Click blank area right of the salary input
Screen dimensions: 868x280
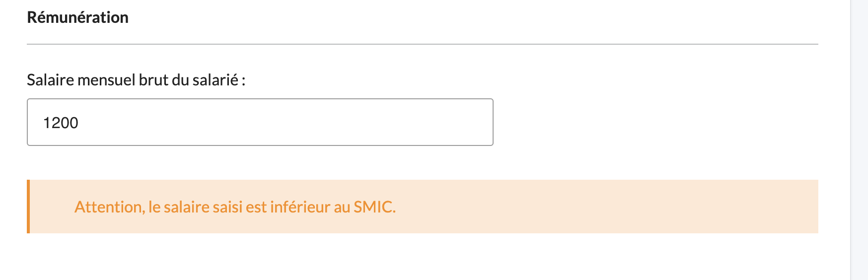pos(655,122)
